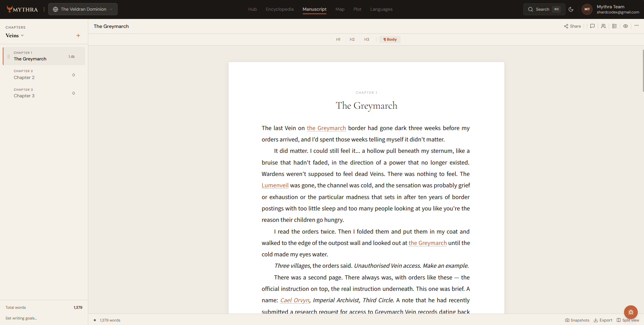Open the more options ellipsis menu
Screen dimensions: 644x325
pyautogui.click(x=636, y=26)
